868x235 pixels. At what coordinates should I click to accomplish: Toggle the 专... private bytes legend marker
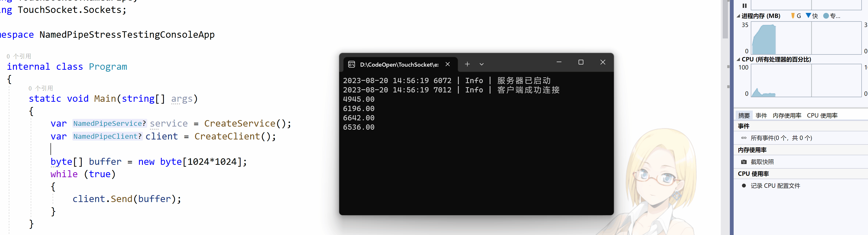pos(832,16)
